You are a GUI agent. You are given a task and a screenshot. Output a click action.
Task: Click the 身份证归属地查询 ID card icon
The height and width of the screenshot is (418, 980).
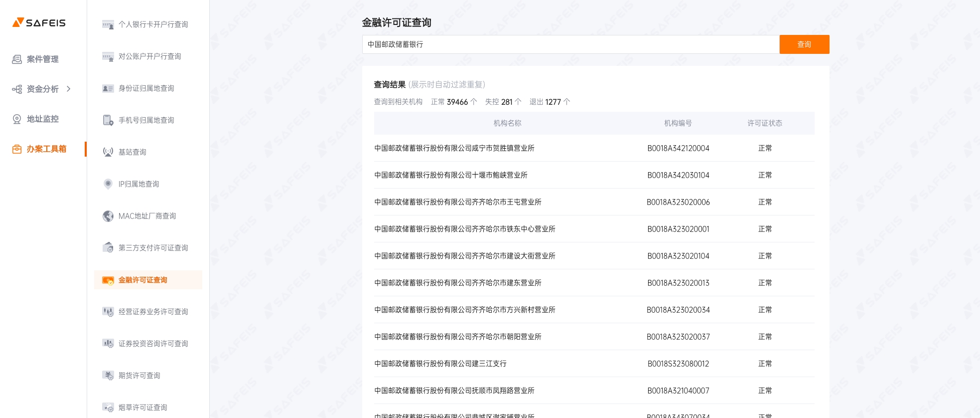(x=108, y=88)
